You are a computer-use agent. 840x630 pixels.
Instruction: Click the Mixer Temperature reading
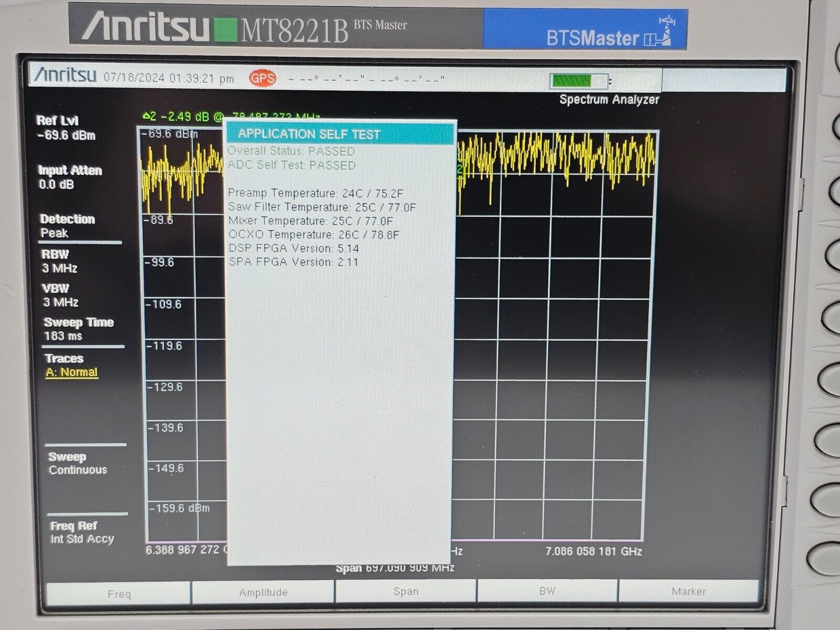(311, 221)
